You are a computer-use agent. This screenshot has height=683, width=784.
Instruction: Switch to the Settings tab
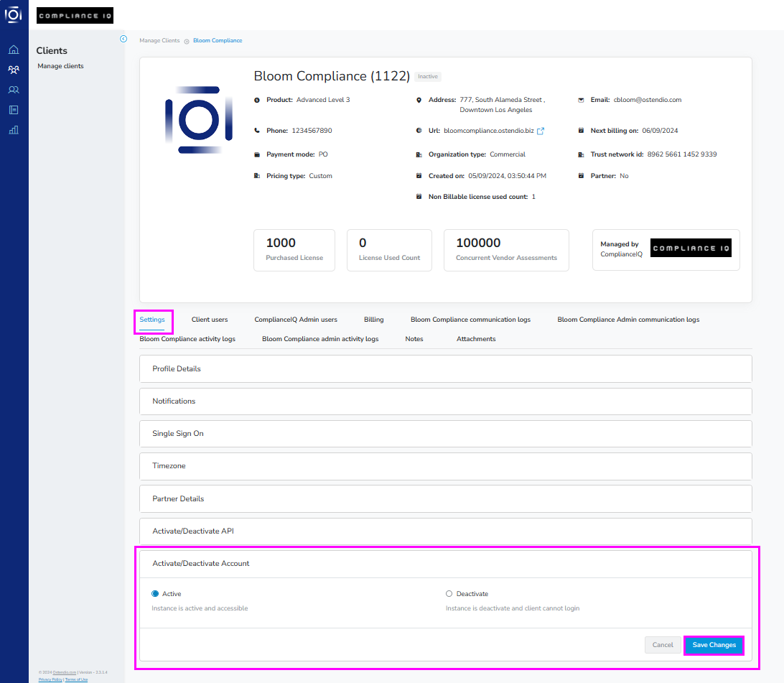152,320
